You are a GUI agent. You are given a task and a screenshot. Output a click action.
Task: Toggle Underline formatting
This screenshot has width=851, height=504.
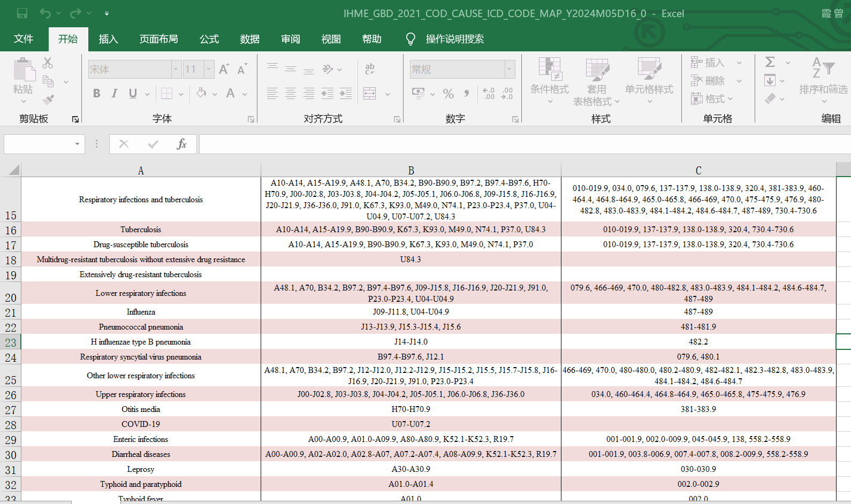tap(133, 94)
